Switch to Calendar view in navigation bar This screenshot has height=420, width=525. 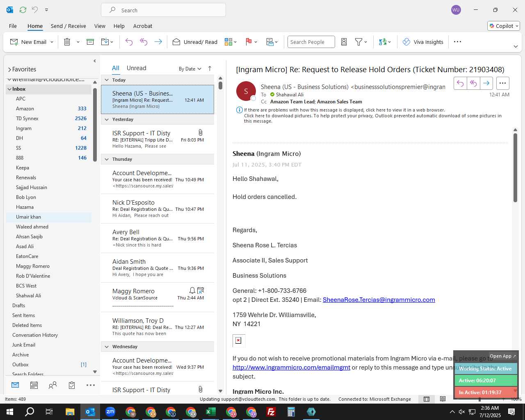pos(34,385)
